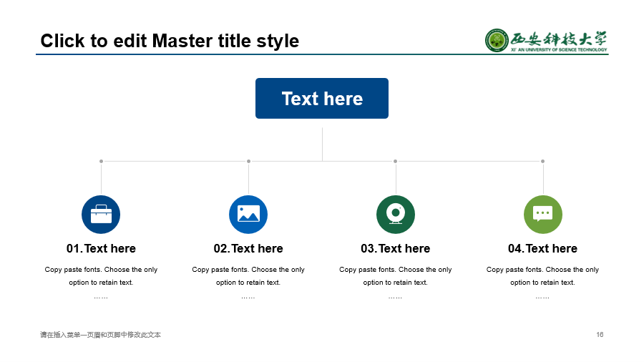Select the blue 'Text here' box
This screenshot has width=644, height=362.
pyautogui.click(x=322, y=99)
